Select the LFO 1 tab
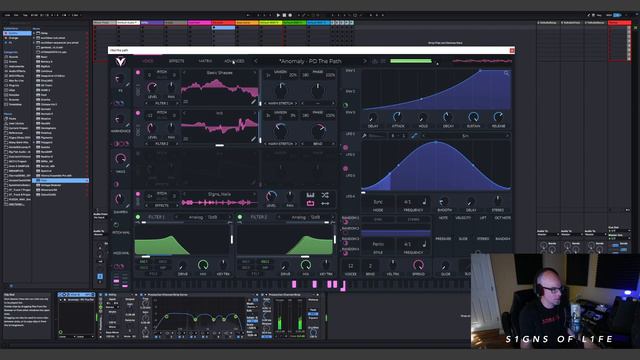Viewport: 640px width, 360px height. tap(350, 134)
